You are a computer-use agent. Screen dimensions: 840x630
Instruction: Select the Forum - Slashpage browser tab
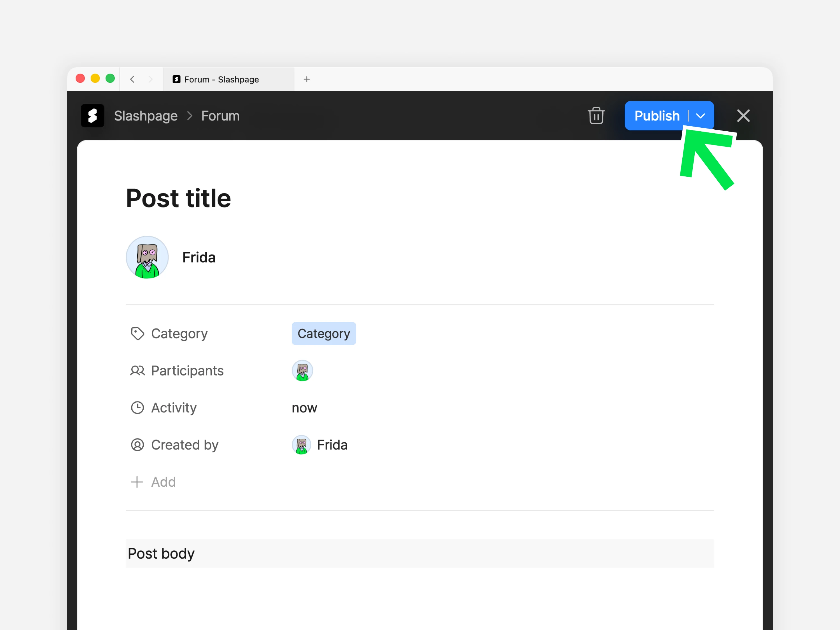pos(221,79)
